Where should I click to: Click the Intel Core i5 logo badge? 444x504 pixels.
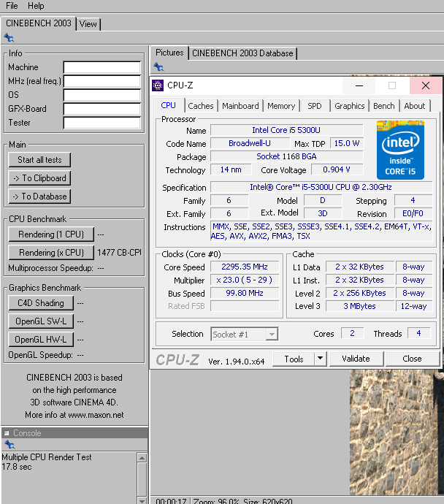coord(400,150)
